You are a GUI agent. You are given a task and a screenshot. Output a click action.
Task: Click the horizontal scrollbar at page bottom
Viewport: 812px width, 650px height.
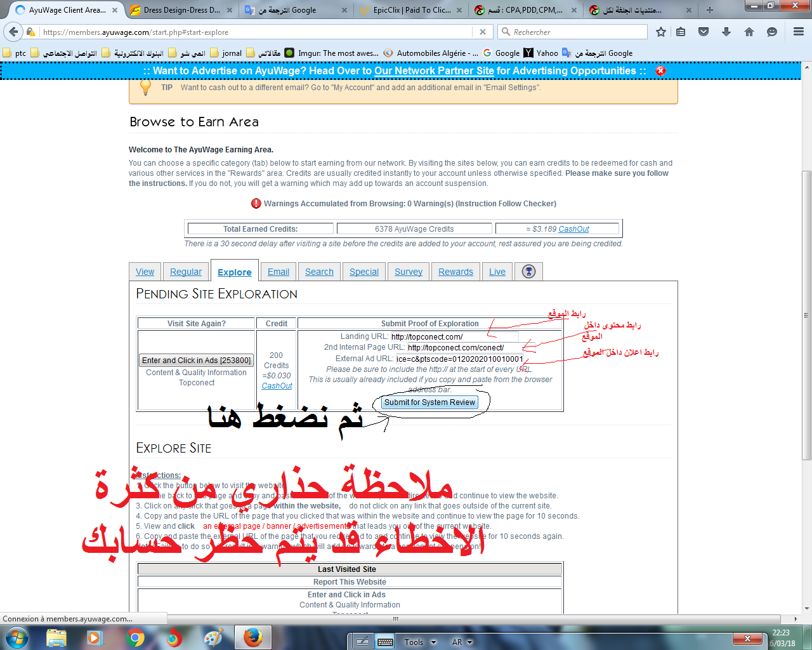point(396,619)
